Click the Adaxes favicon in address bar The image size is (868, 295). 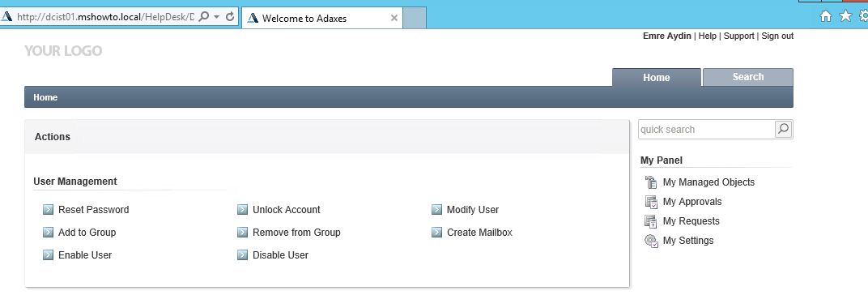point(6,17)
